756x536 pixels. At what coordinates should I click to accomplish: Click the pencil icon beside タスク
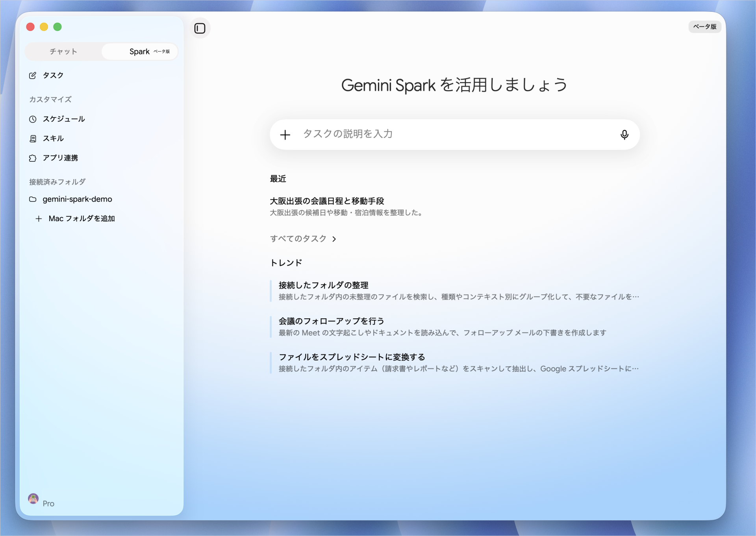point(33,75)
